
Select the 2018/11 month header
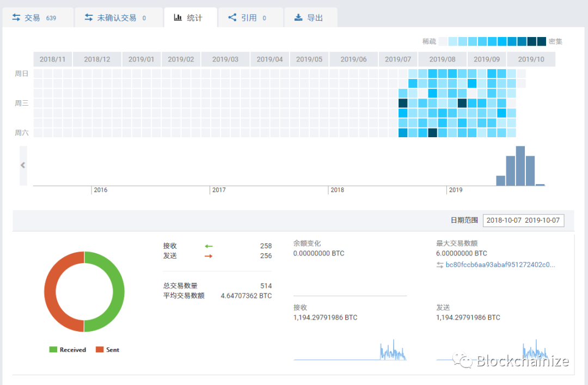click(52, 59)
